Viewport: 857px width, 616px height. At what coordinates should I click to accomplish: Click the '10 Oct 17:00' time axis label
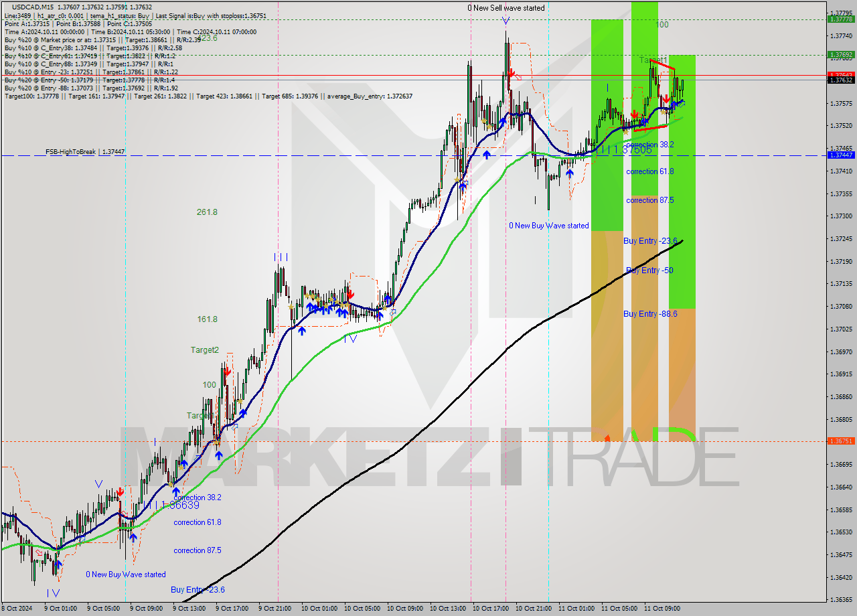(x=490, y=609)
